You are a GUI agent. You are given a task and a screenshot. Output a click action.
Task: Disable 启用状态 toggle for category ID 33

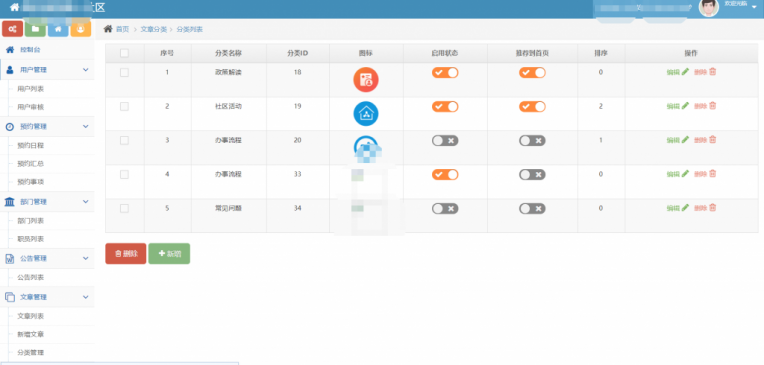click(x=445, y=174)
